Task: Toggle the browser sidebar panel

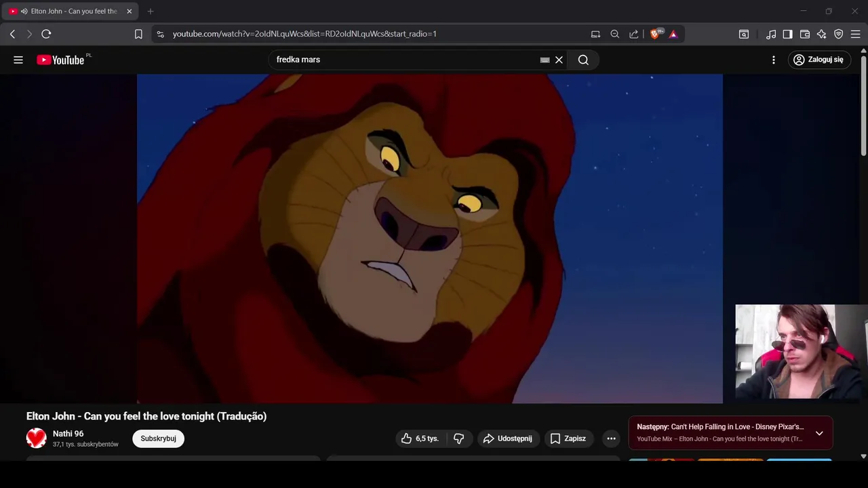Action: pos(787,34)
